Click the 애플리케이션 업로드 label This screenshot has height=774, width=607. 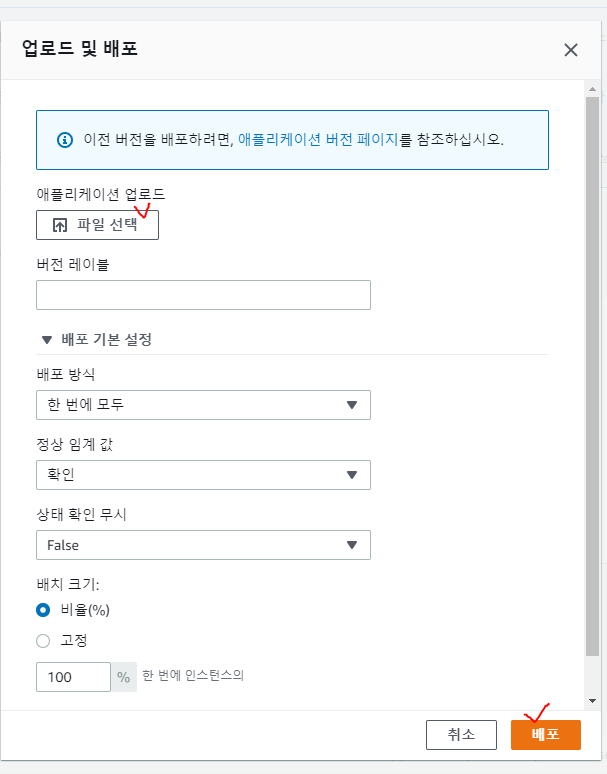click(x=100, y=194)
